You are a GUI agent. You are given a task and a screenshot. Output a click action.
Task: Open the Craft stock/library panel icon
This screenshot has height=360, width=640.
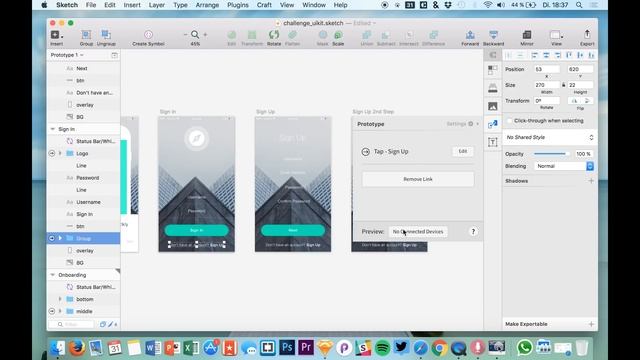(493, 88)
